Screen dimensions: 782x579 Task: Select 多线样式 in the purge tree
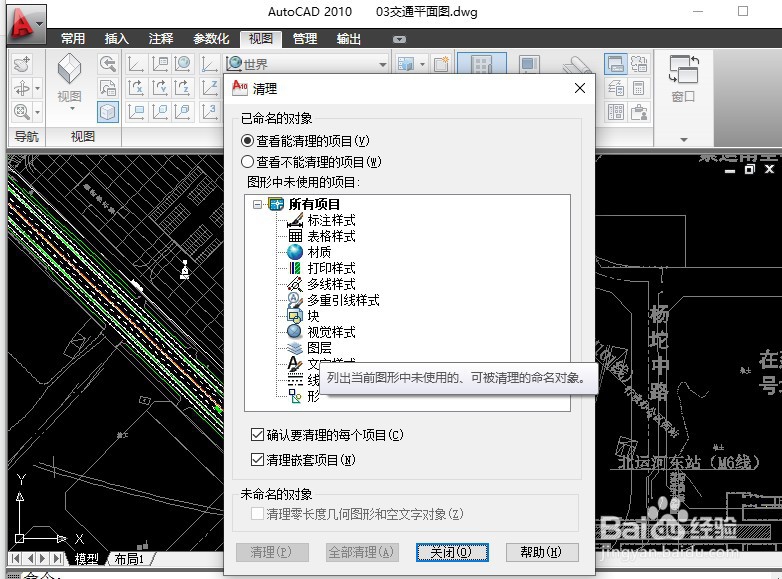point(331,284)
